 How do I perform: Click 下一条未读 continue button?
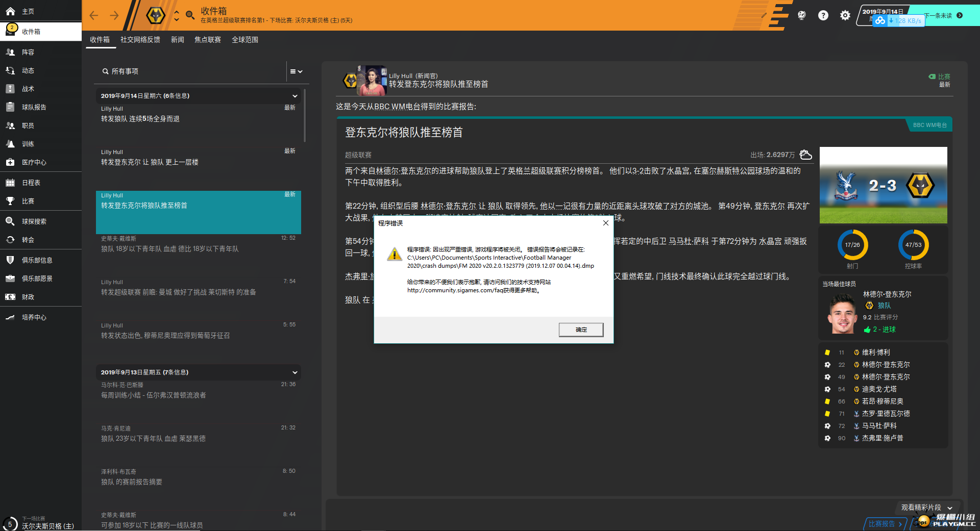coord(943,15)
